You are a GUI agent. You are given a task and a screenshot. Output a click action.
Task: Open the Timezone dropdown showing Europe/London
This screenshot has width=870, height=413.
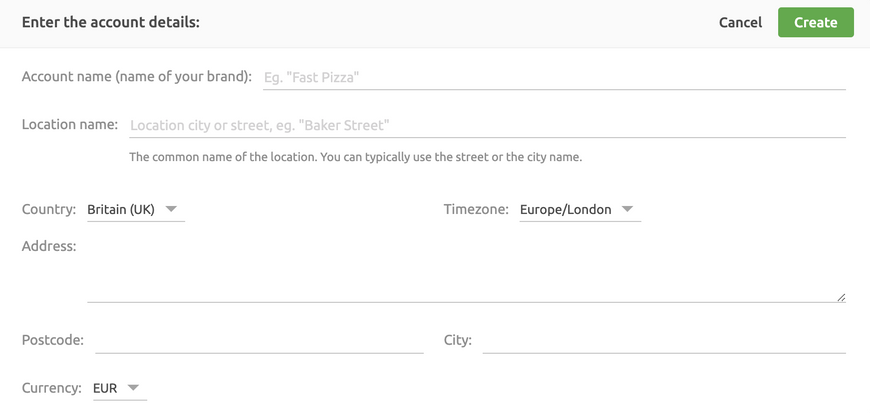(x=580, y=210)
